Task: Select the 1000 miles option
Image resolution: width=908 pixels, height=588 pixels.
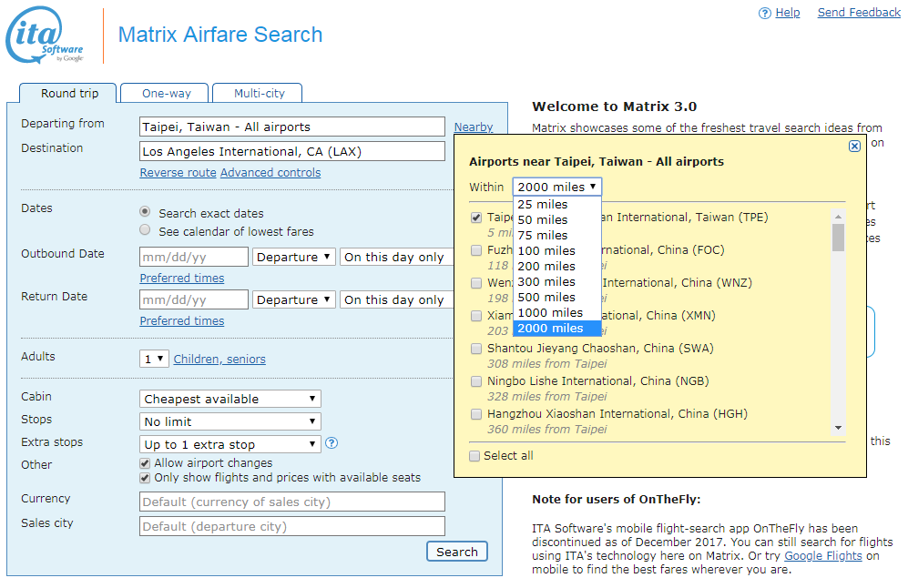Action: [x=557, y=313]
